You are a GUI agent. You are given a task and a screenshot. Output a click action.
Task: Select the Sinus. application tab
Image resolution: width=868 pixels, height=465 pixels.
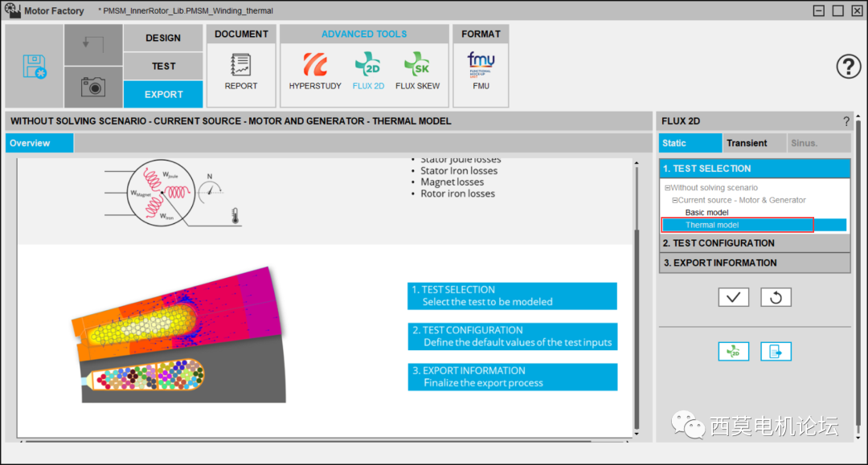[819, 143]
